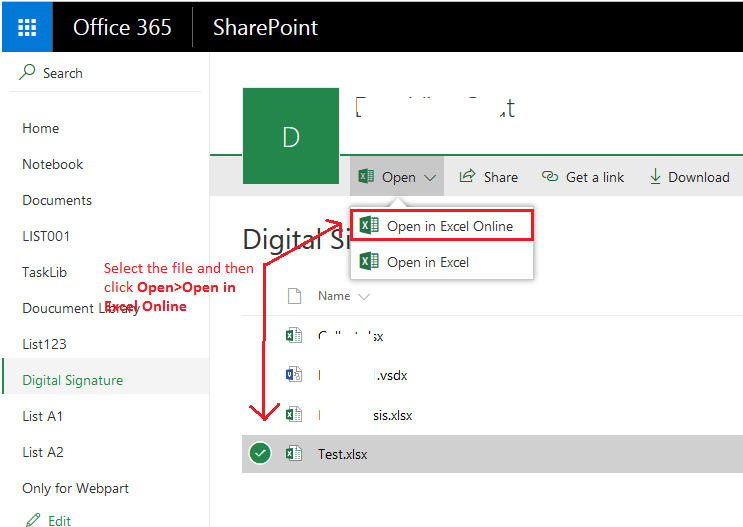The width and height of the screenshot is (743, 527).
Task: Click the Download arrow icon
Action: point(655,177)
